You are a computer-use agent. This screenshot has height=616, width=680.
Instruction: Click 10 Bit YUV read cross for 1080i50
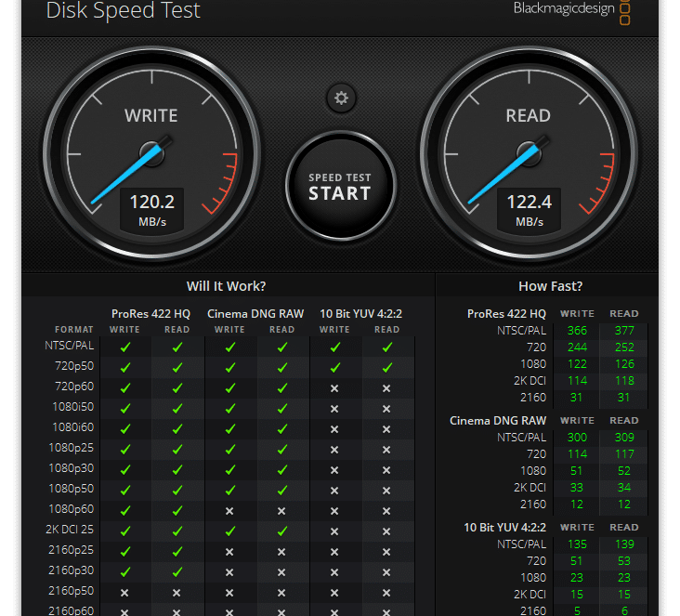point(386,409)
